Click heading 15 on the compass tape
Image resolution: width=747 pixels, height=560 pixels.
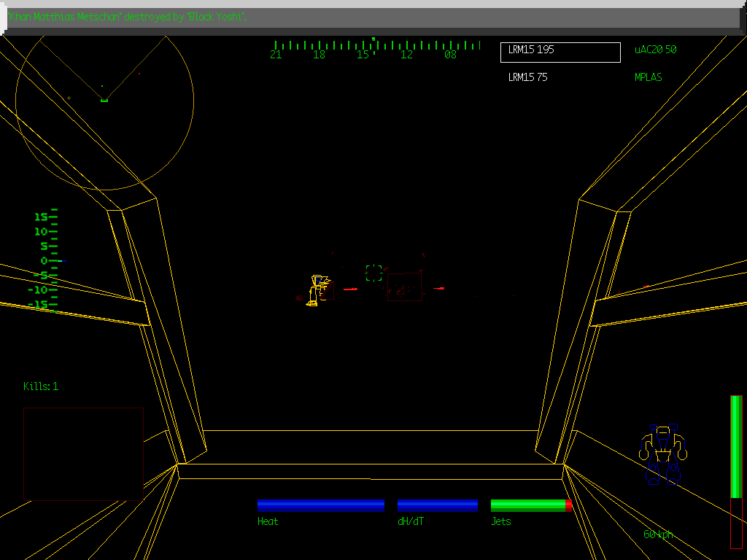pyautogui.click(x=363, y=55)
